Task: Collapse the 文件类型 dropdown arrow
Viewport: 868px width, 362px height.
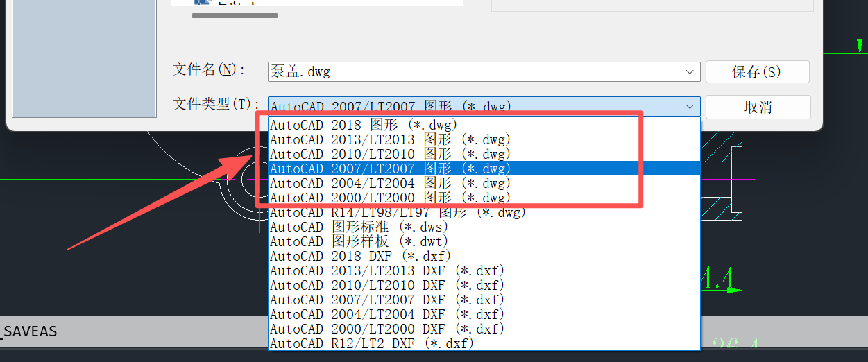Action: [690, 107]
